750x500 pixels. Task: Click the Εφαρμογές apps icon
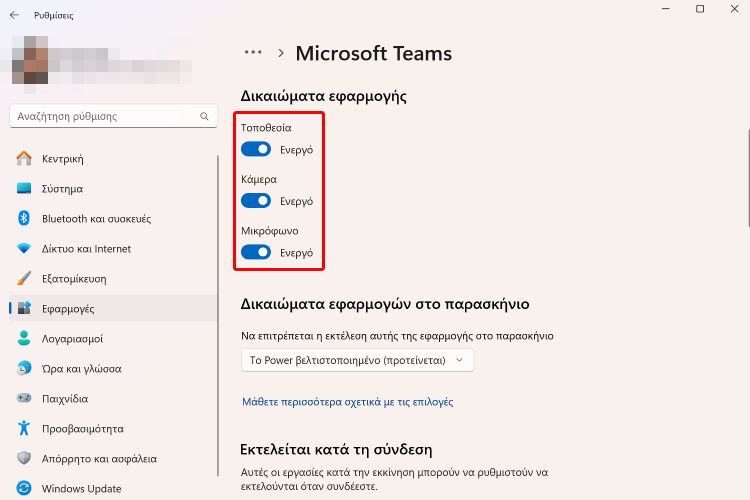pyautogui.click(x=24, y=308)
